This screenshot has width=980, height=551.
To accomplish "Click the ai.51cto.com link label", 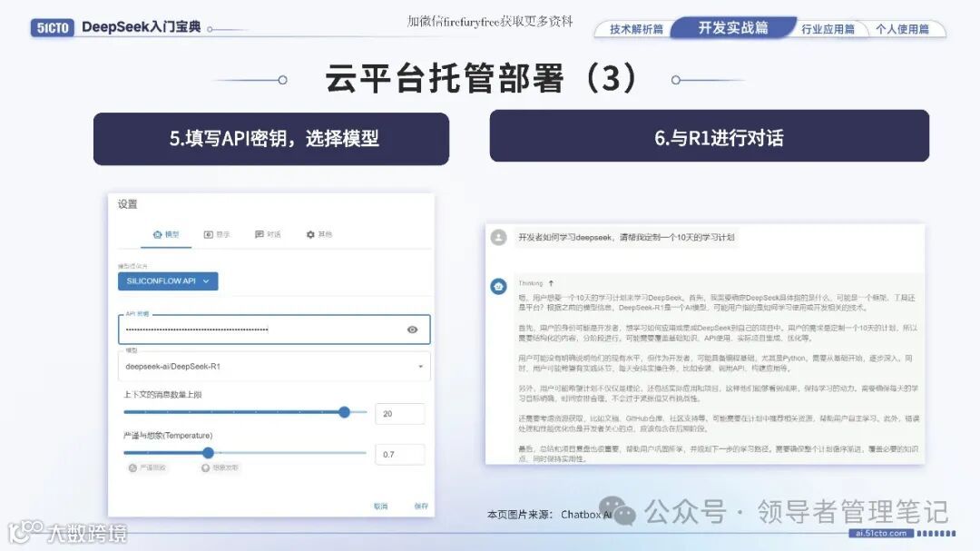I will tap(881, 534).
